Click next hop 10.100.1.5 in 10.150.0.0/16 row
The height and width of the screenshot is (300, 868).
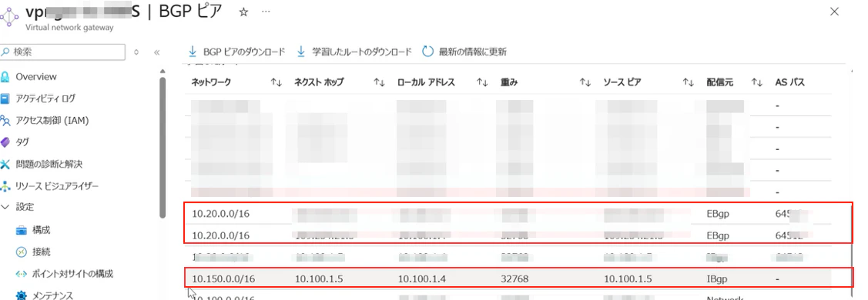click(319, 279)
